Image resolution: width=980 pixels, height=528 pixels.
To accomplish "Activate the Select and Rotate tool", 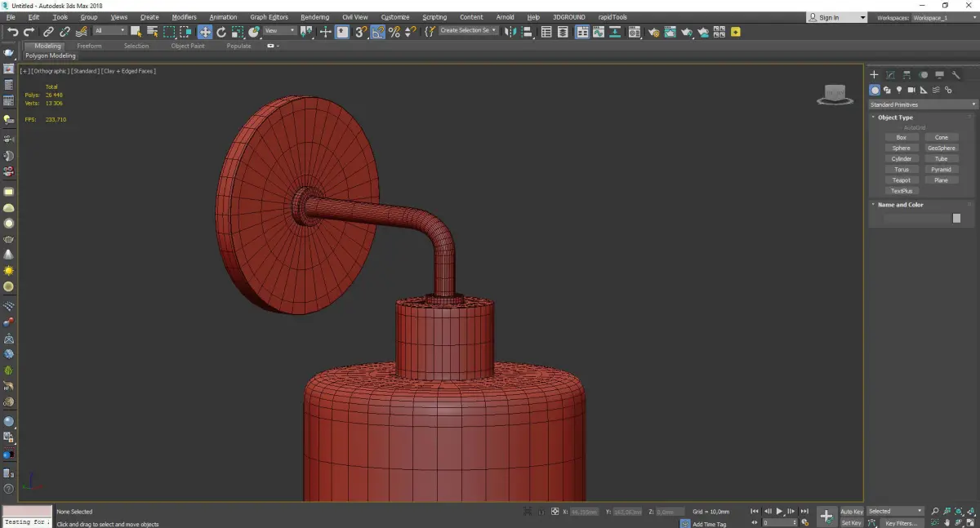I will pos(221,32).
